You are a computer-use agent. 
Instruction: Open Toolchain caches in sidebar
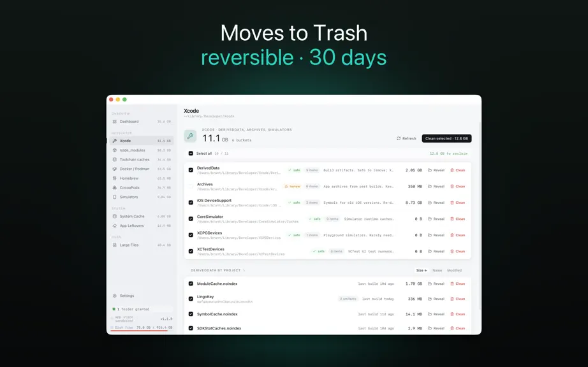[x=142, y=159]
